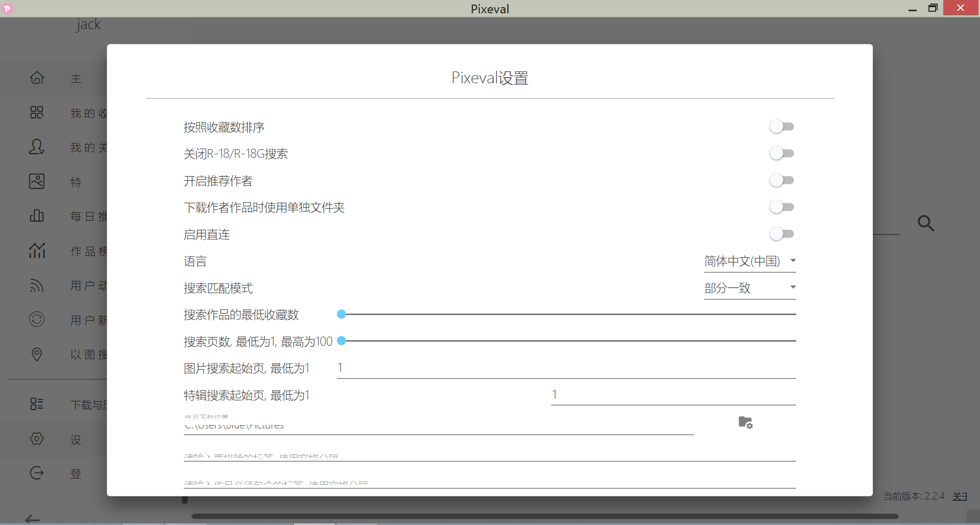The height and width of the screenshot is (525, 980).
Task: Click the username "jack"
Action: pyautogui.click(x=88, y=25)
